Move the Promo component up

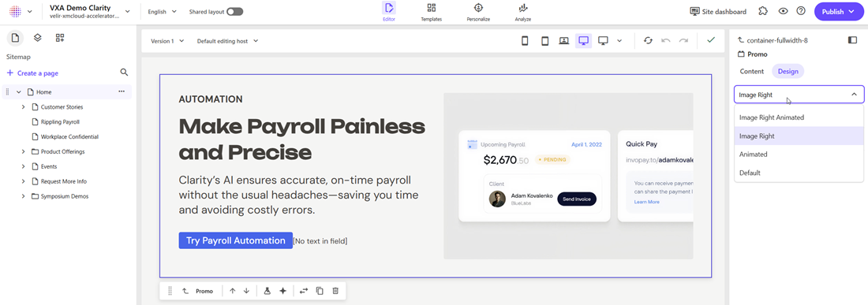[x=233, y=291]
